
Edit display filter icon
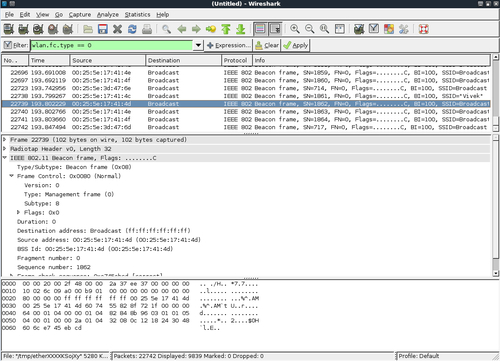374,29
